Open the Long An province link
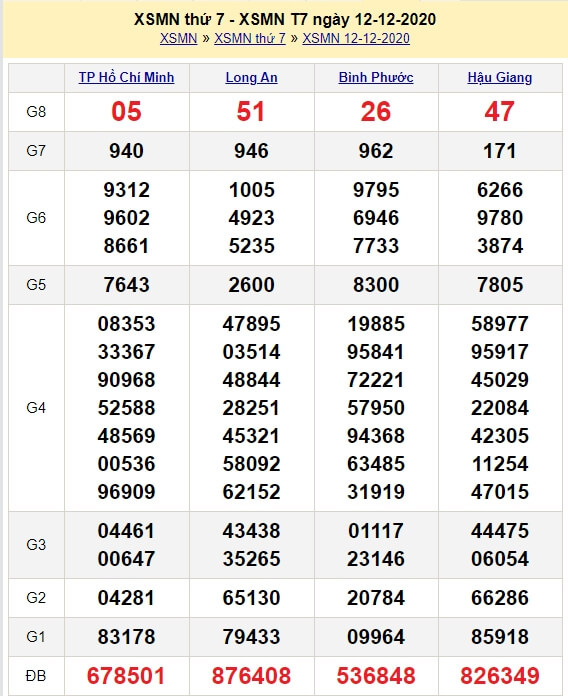The width and height of the screenshot is (568, 696). [252, 77]
